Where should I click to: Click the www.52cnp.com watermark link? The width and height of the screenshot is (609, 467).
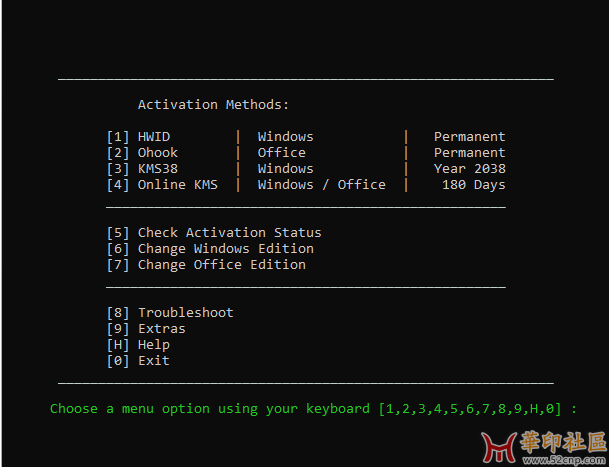click(565, 461)
